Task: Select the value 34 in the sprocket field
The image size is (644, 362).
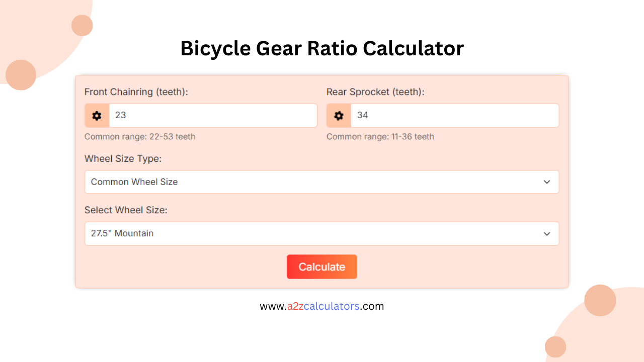Action: (363, 115)
